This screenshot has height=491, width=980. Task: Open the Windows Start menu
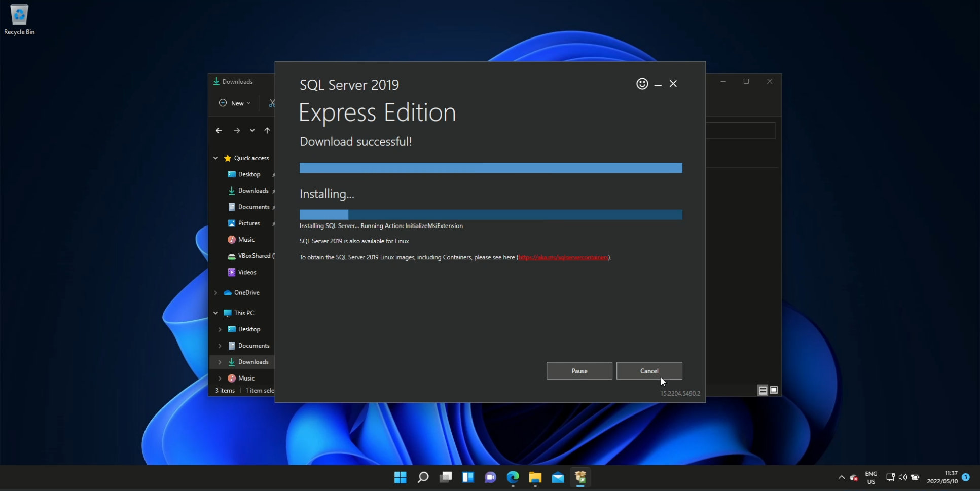401,477
